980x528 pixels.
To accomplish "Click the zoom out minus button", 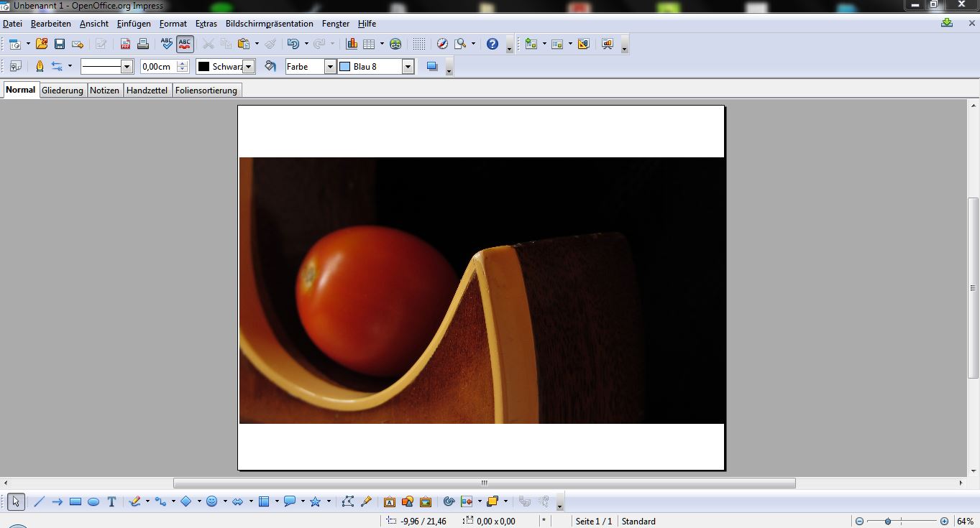I will click(x=859, y=522).
